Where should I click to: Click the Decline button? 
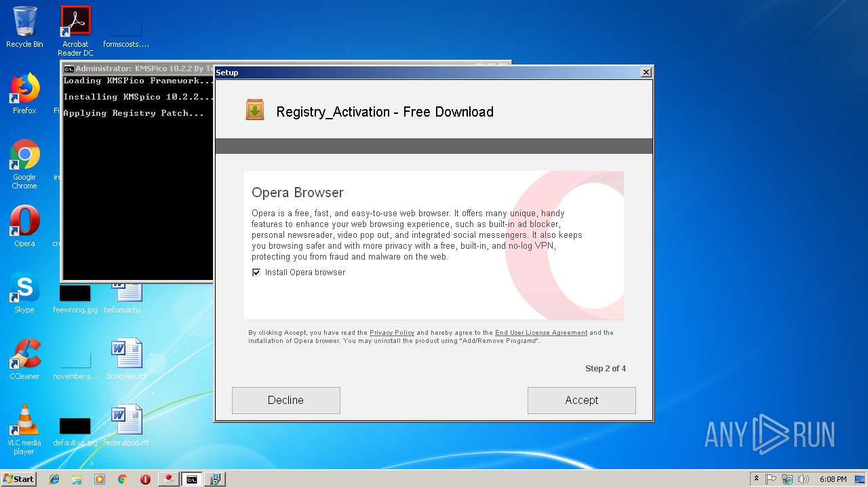pos(285,400)
